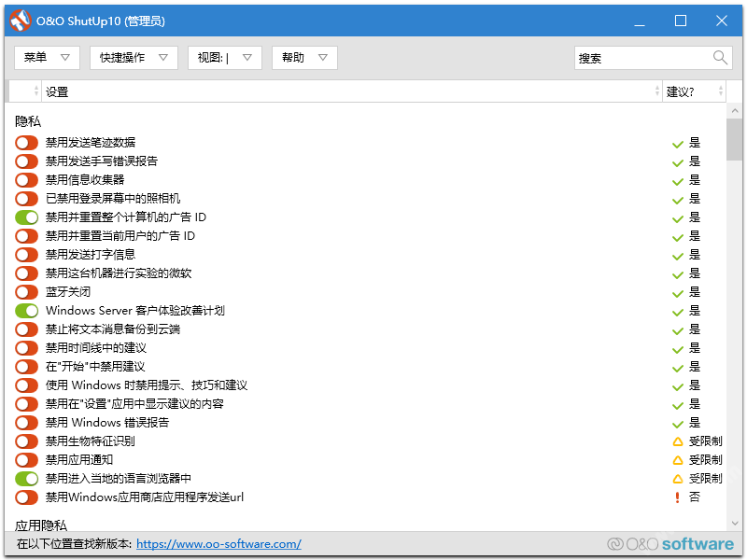Toggle 禁用Windows应用商店应用程序发送url switch
Viewport: 747px width, 560px height.
point(26,497)
